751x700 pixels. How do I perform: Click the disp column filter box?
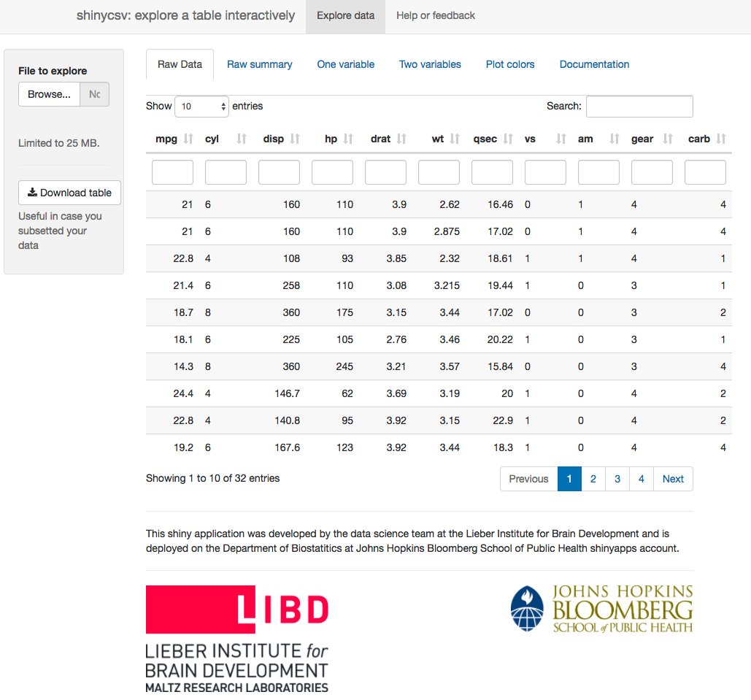tap(280, 172)
